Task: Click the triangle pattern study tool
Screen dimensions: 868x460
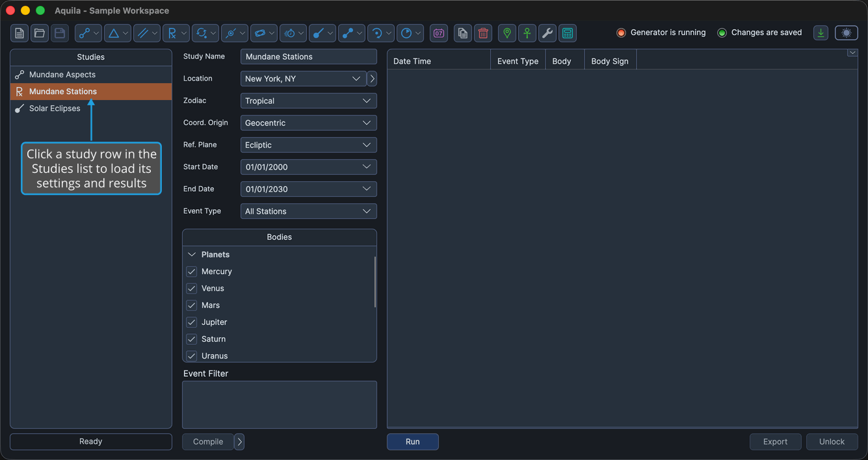Action: click(x=118, y=33)
